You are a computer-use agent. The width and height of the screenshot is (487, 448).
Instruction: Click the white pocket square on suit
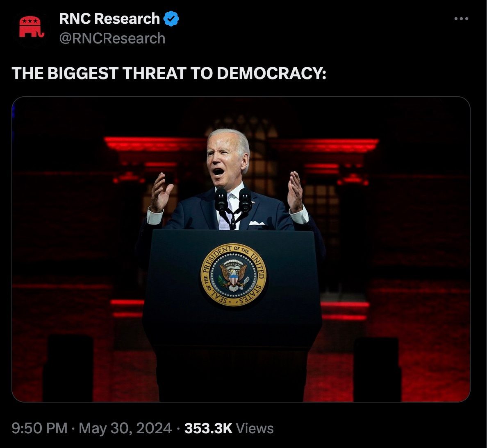[x=257, y=223]
